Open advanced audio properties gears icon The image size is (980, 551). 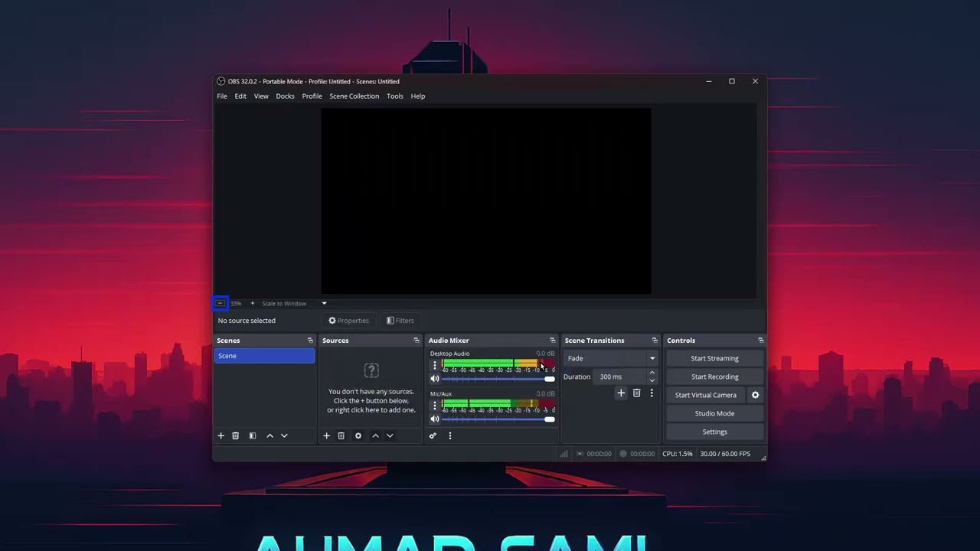433,435
